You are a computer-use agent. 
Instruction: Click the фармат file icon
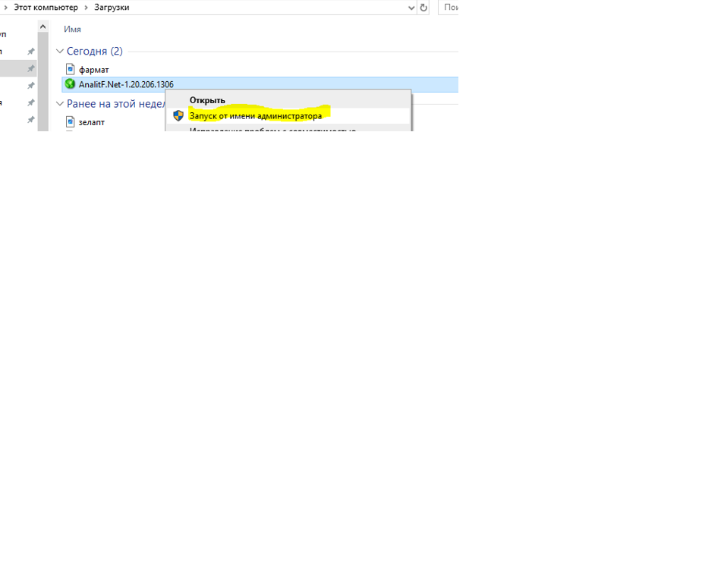coord(70,69)
